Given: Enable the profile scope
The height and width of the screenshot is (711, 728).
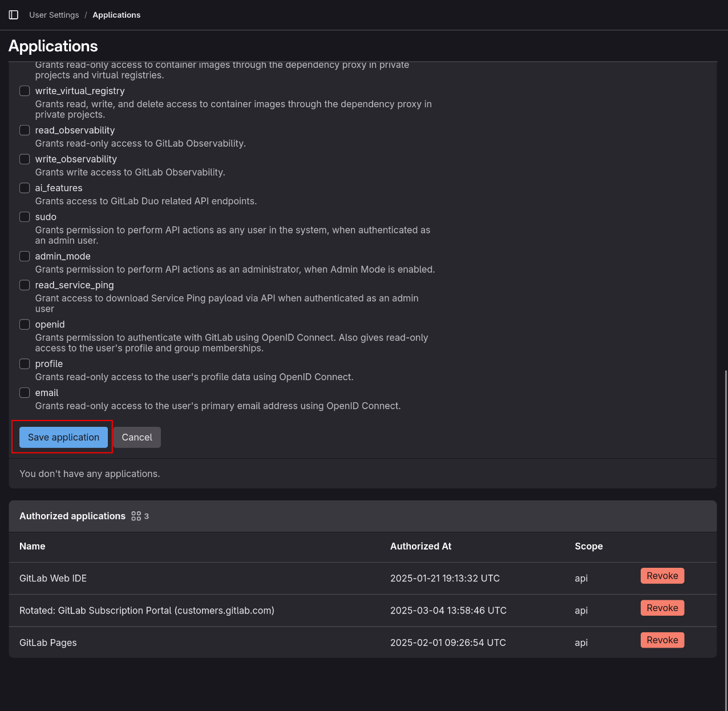Looking at the screenshot, I should click(25, 363).
